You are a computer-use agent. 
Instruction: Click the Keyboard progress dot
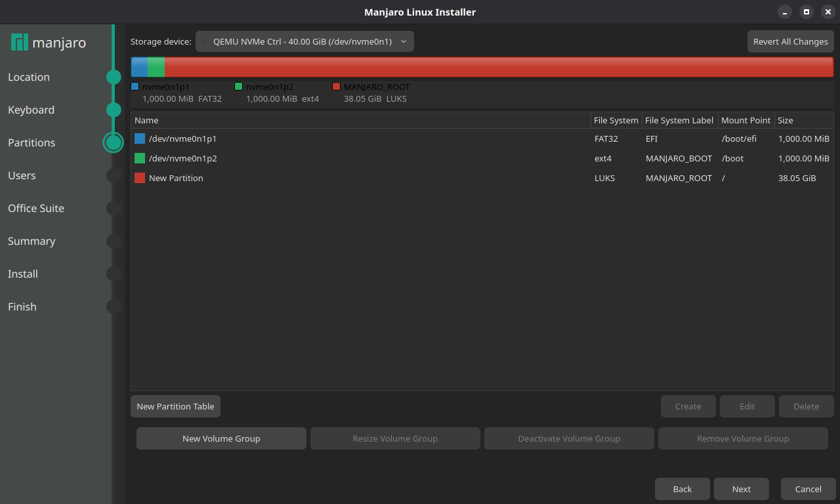click(114, 110)
